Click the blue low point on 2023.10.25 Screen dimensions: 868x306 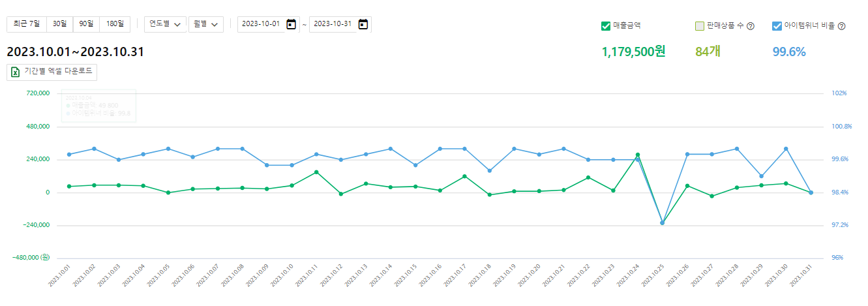[x=663, y=223]
